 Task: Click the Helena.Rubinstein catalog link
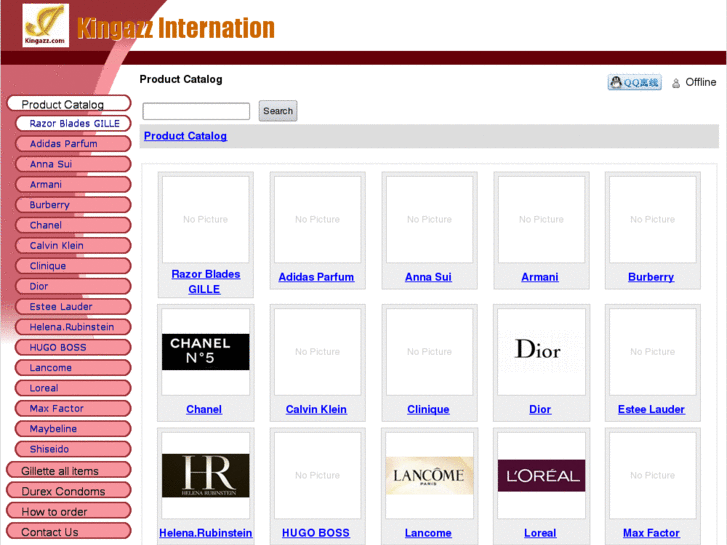click(205, 533)
